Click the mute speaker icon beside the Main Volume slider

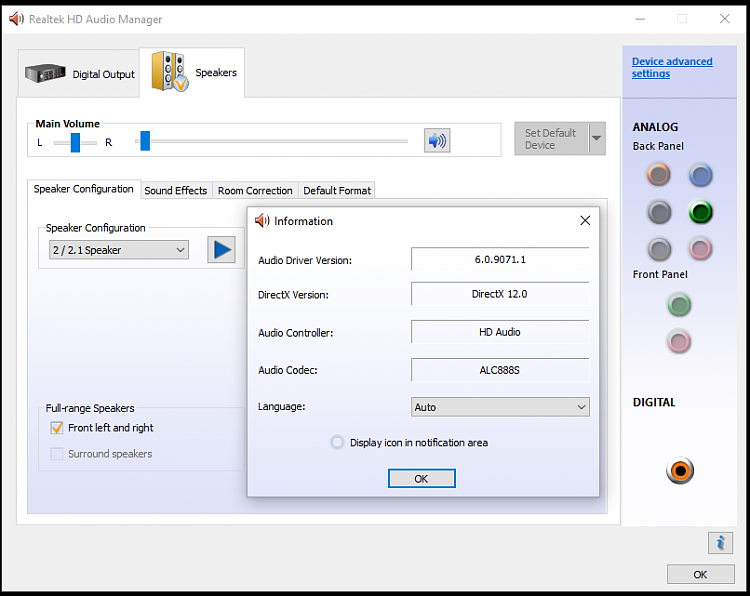pyautogui.click(x=437, y=140)
